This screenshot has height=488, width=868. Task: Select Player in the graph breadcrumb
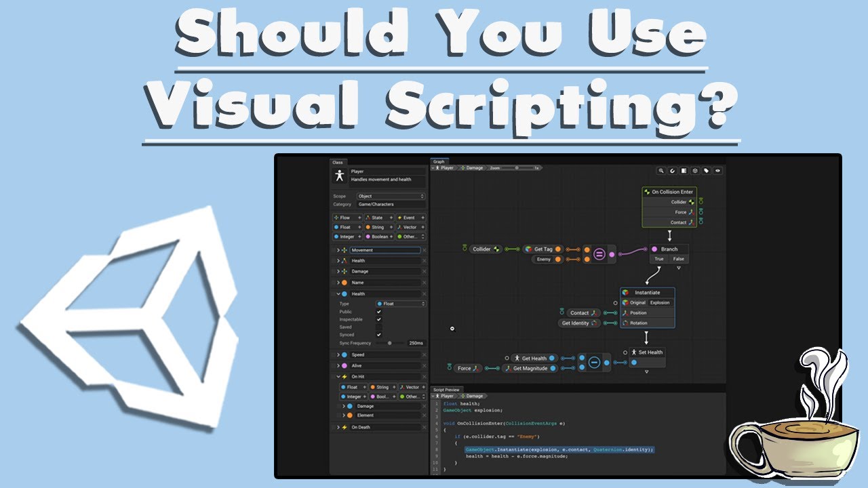(x=446, y=166)
